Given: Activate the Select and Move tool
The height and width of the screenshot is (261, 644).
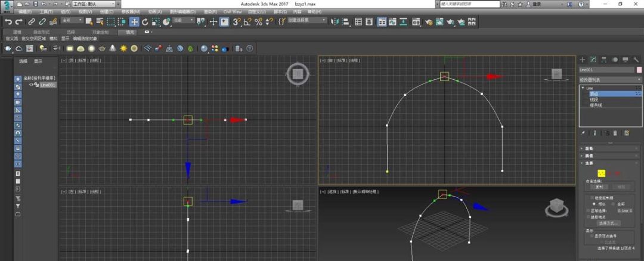Looking at the screenshot, I should 134,21.
